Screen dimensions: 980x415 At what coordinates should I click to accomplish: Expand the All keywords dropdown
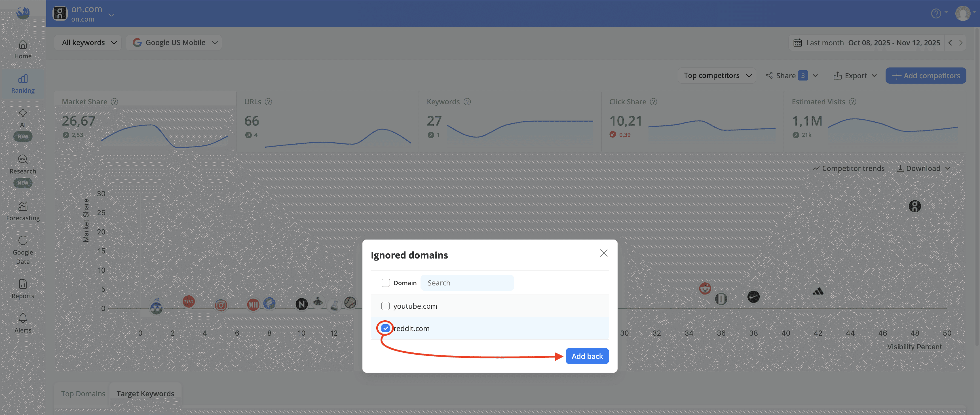coord(88,43)
